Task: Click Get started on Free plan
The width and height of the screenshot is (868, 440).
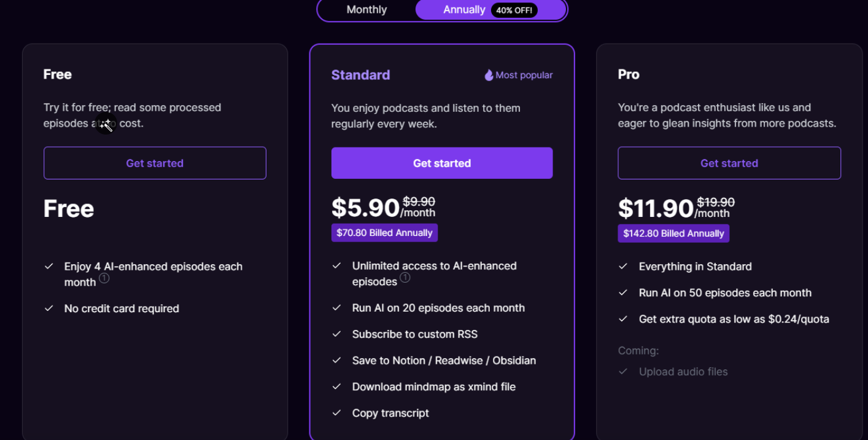Action: (155, 163)
